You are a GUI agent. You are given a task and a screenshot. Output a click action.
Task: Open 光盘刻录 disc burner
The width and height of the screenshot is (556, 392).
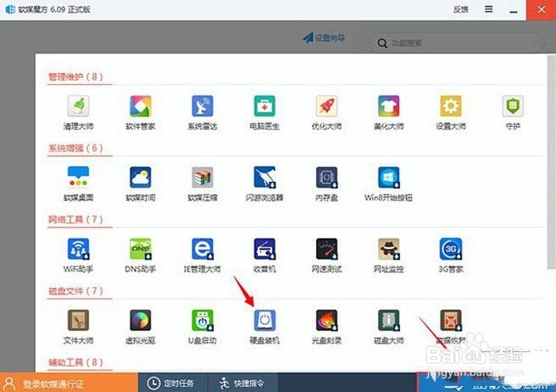point(326,327)
